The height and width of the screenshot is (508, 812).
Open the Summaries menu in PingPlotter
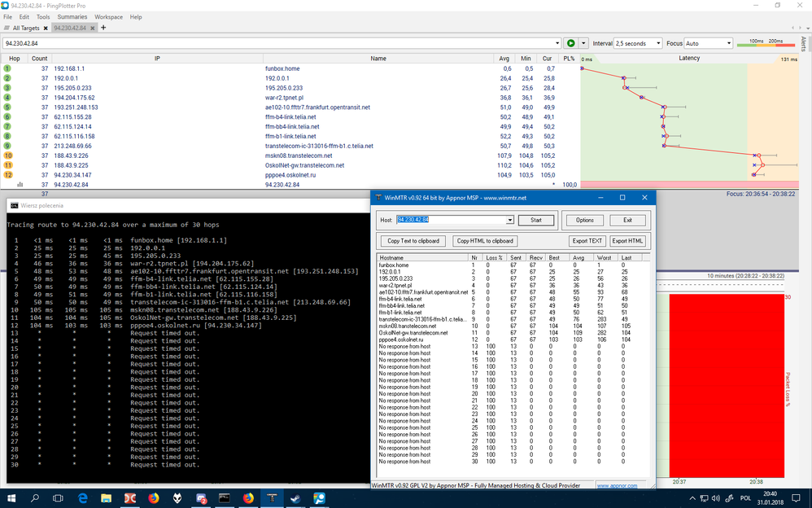click(x=72, y=16)
